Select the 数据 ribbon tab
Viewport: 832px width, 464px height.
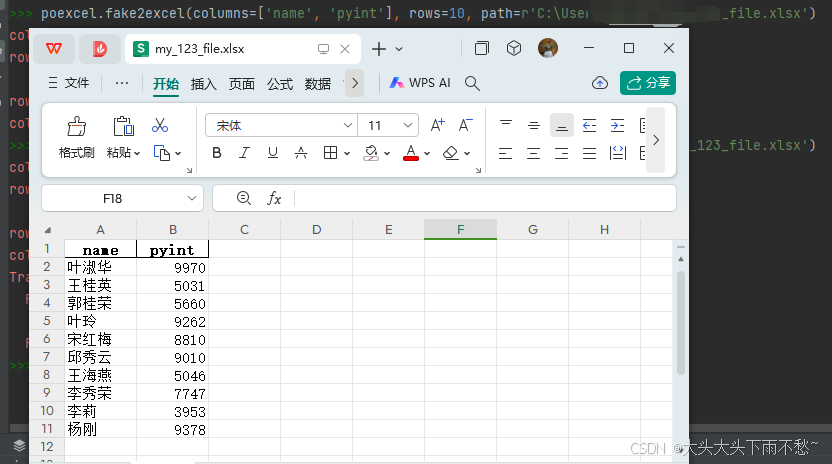pos(318,84)
